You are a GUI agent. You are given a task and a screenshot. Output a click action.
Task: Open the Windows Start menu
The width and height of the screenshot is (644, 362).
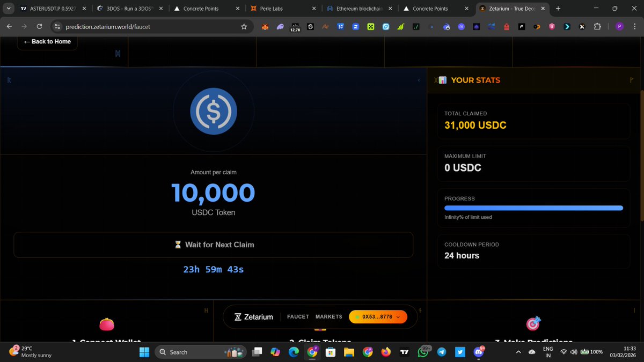[144, 352]
